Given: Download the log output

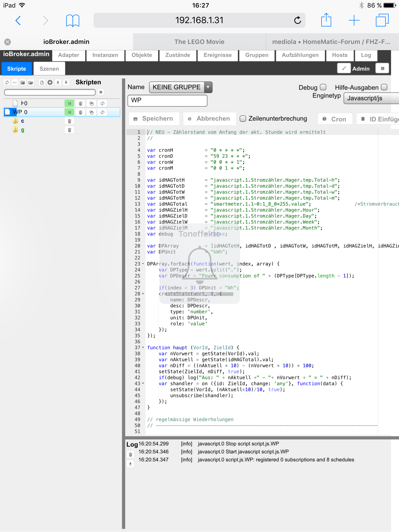Looking at the screenshot, I should click(130, 464).
